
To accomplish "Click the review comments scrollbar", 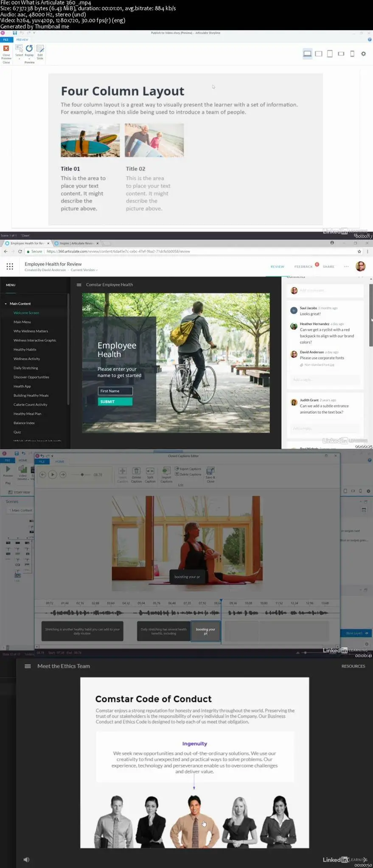I will pos(371,316).
